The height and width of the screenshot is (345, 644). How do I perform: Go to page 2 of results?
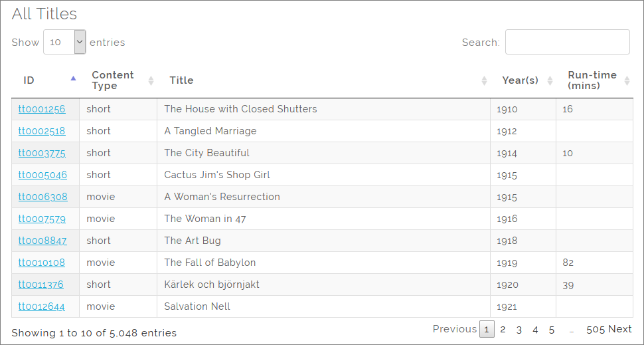(x=503, y=329)
